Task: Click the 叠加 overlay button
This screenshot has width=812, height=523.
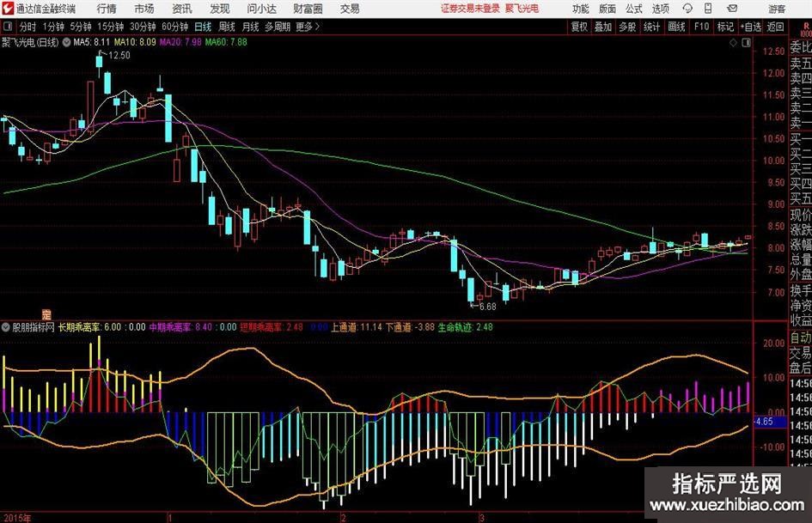Action: 603,27
